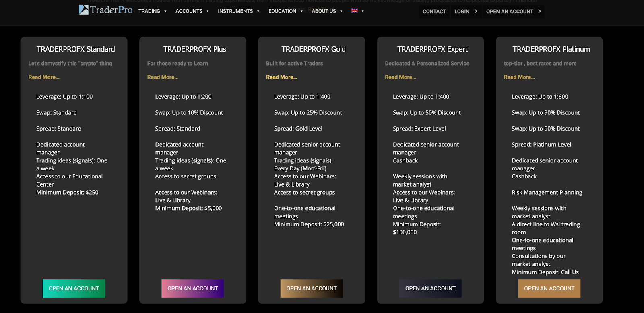644x313 pixels.
Task: Click the chevron beside header Open An Account
Action: (x=539, y=11)
